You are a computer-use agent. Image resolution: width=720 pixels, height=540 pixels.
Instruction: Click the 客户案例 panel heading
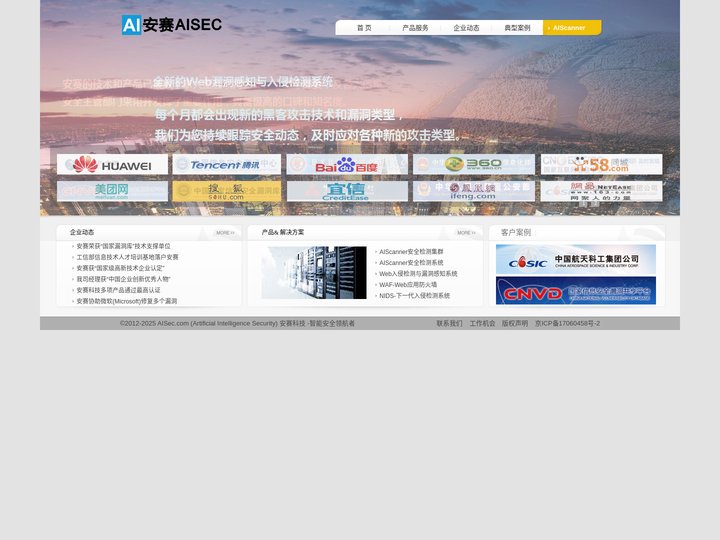click(x=516, y=232)
